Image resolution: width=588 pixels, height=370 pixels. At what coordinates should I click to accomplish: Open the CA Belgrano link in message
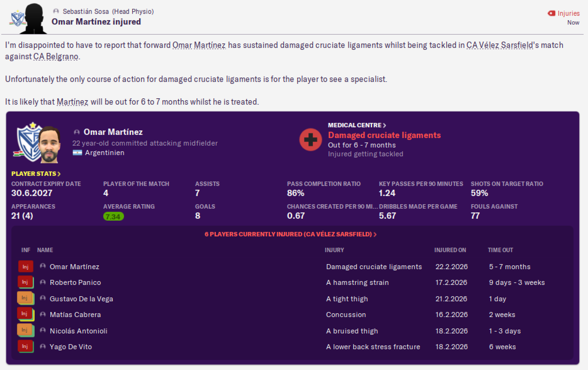(x=56, y=57)
